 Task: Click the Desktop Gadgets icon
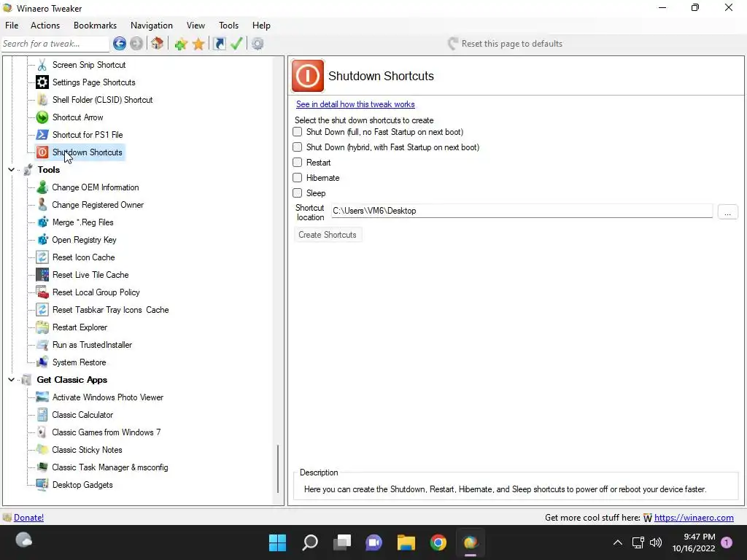(x=42, y=485)
